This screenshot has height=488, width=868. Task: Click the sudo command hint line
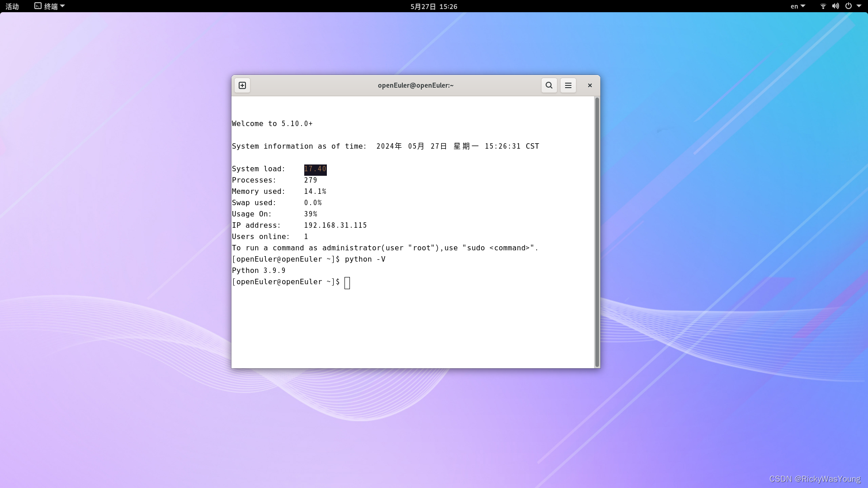pyautogui.click(x=385, y=248)
